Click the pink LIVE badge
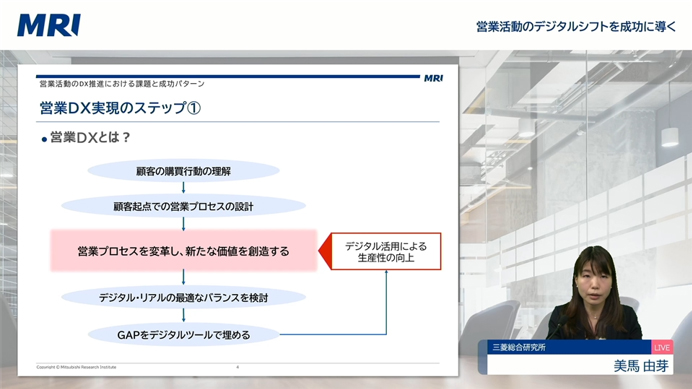 point(662,347)
